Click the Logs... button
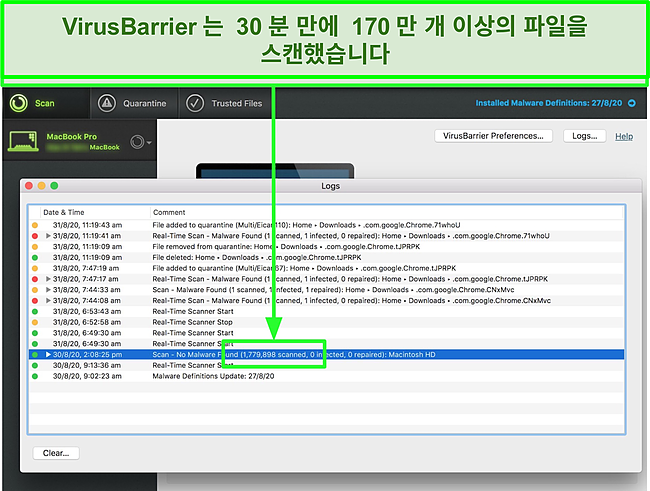 585,136
